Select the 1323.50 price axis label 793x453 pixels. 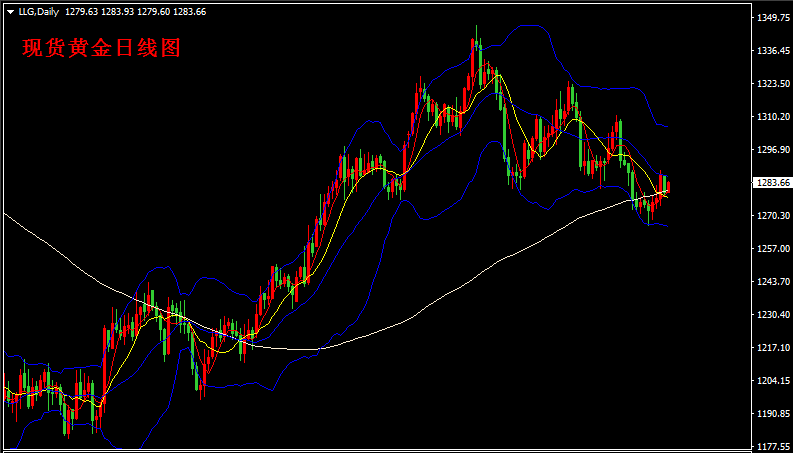(773, 83)
